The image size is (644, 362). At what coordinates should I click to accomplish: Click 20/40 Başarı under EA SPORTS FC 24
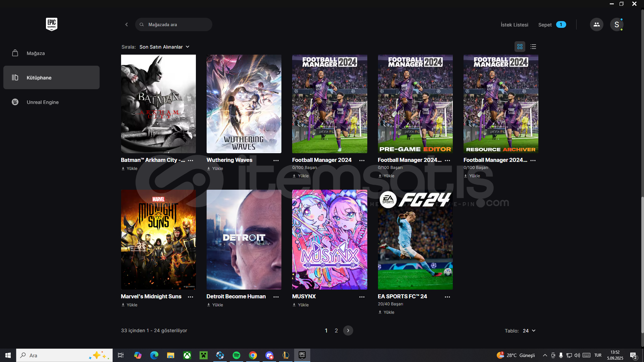(x=390, y=304)
